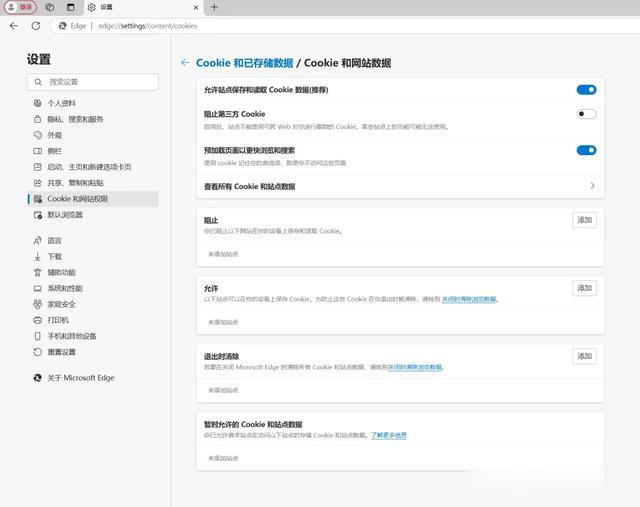Screen dimensions: 640x507
Task: Click the 下载 download arrow icon
Action: pos(38,256)
